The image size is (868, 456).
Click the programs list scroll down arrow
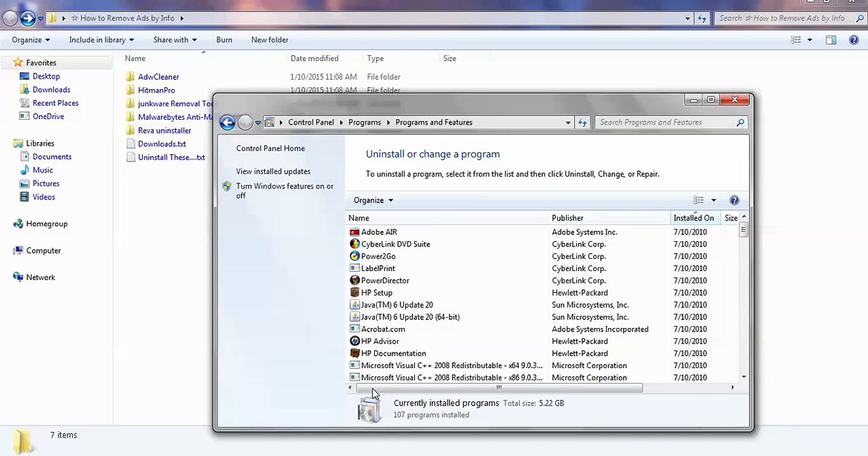(x=744, y=376)
